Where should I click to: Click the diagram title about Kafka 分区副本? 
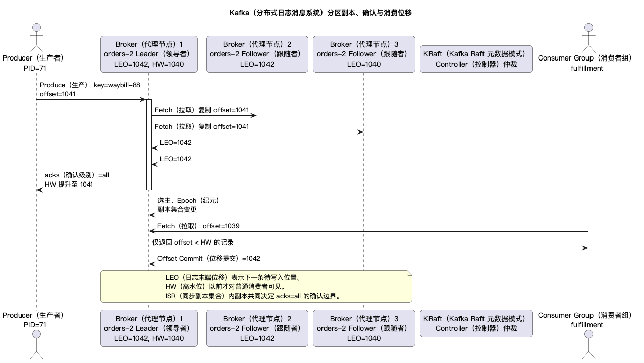[x=321, y=13]
